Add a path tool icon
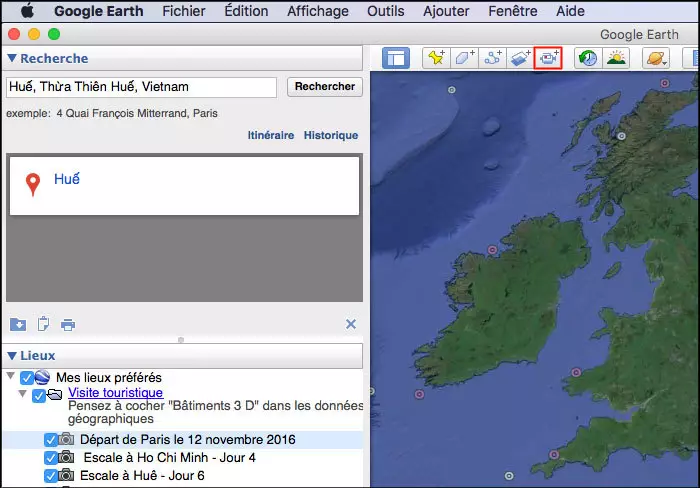The height and width of the screenshot is (488, 700). click(492, 58)
